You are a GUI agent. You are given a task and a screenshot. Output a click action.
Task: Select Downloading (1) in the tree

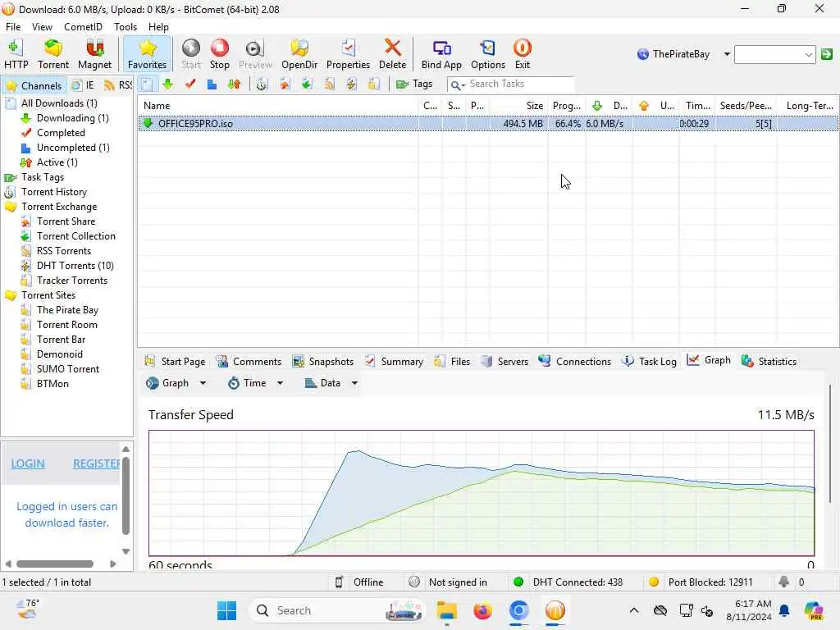(72, 118)
